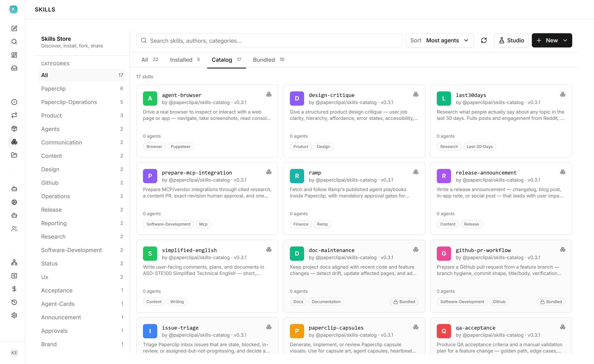Click the KE user avatar
Image resolution: width=594 pixels, height=364 pixels.
(x=14, y=353)
